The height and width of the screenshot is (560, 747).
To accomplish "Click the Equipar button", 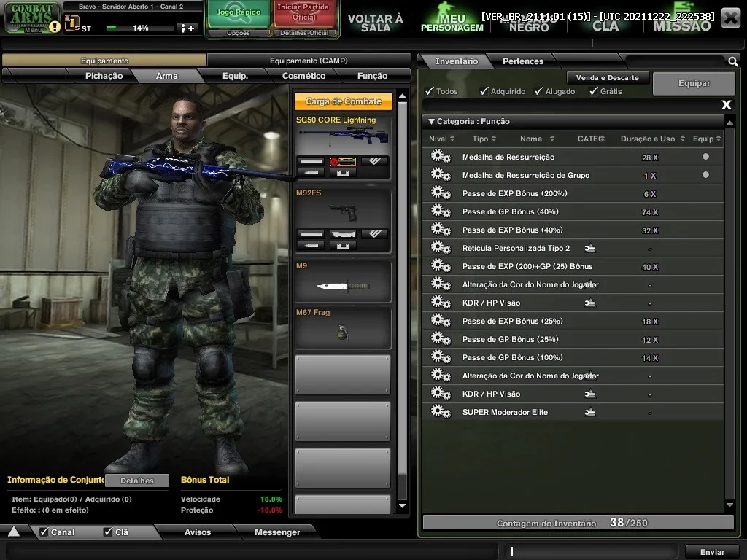I will coord(694,83).
